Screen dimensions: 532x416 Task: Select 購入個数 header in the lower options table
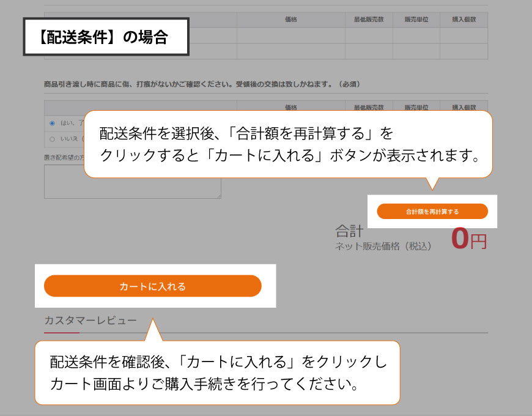coord(464,107)
